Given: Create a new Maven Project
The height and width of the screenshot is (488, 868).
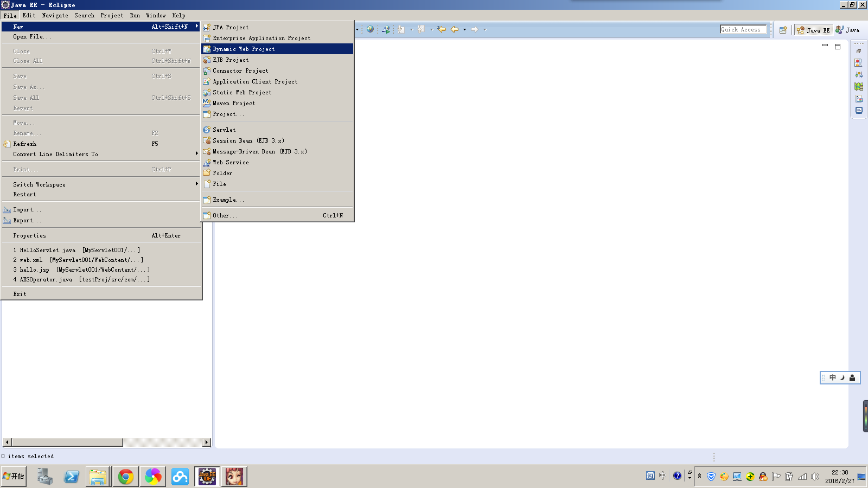Looking at the screenshot, I should (x=277, y=103).
